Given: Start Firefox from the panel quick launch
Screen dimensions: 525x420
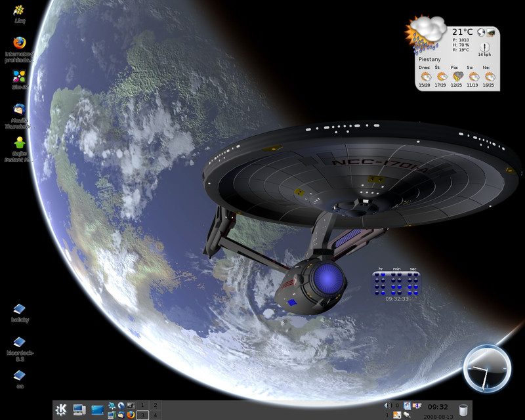Looking at the screenshot, I should coord(131,415).
